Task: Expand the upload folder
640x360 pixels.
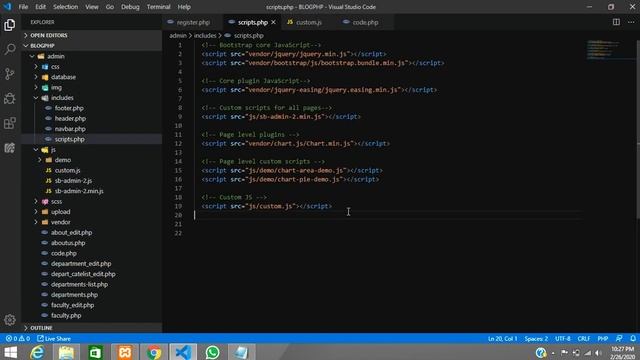Action: (x=36, y=212)
